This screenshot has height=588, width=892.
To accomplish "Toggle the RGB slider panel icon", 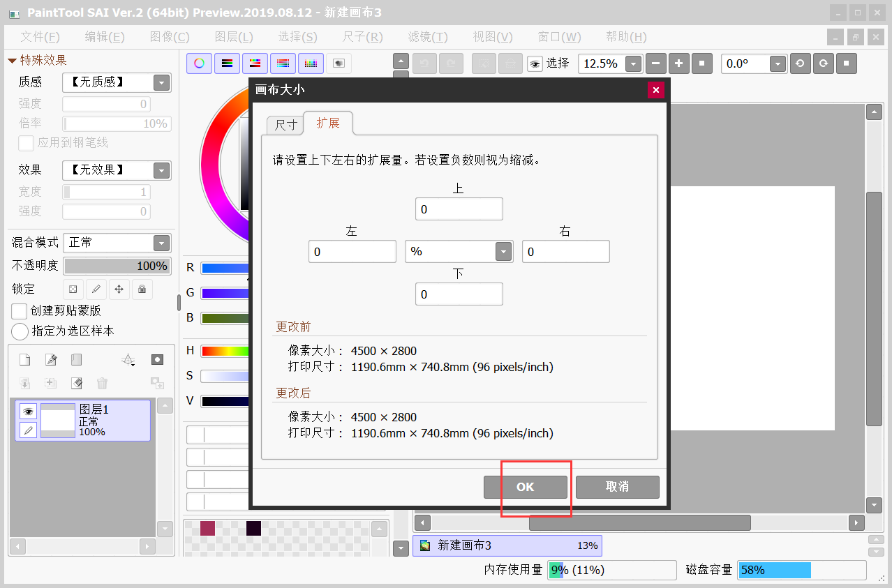I will click(x=227, y=63).
